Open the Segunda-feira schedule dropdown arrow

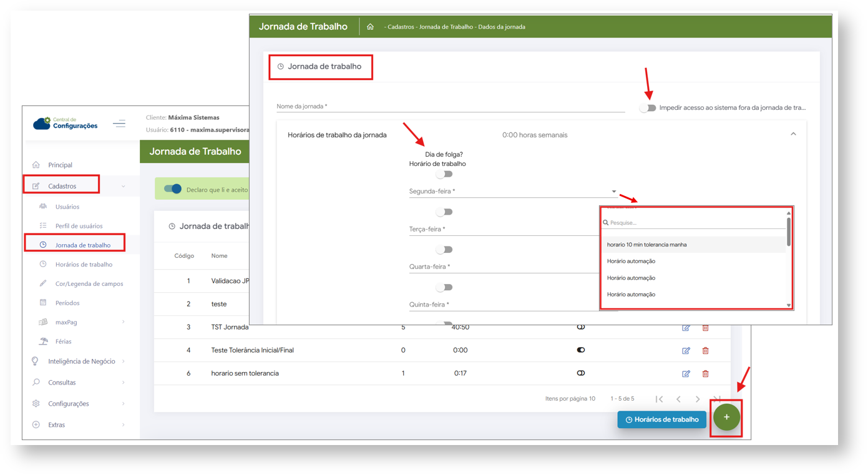614,192
